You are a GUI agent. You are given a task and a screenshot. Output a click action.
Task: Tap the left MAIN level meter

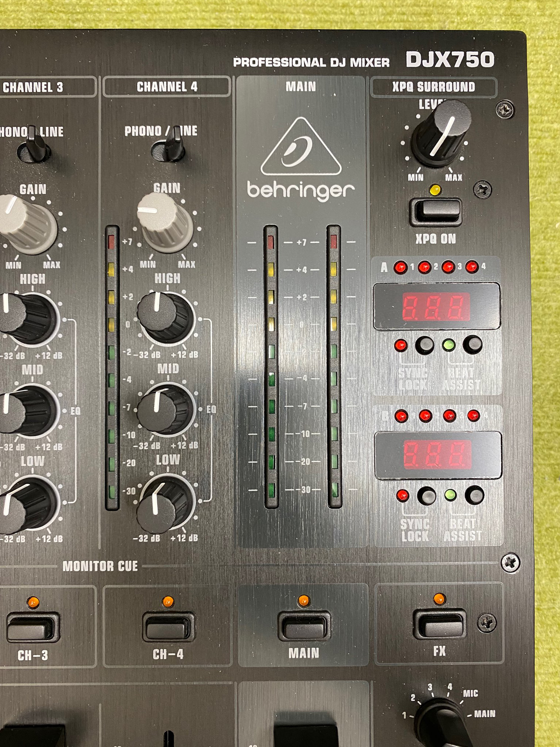271,366
